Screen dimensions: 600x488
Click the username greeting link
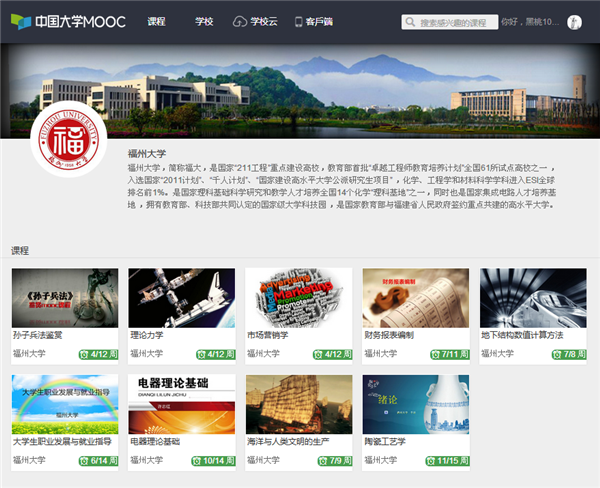[x=530, y=22]
